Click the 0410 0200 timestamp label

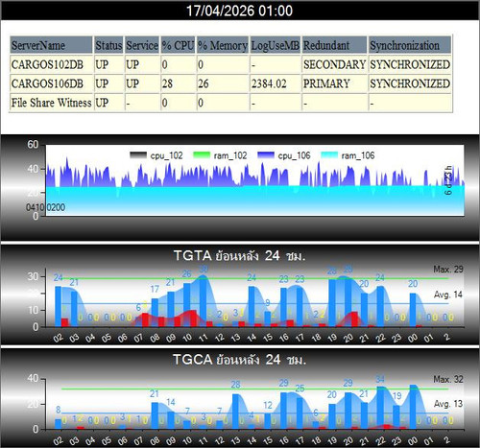click(45, 207)
